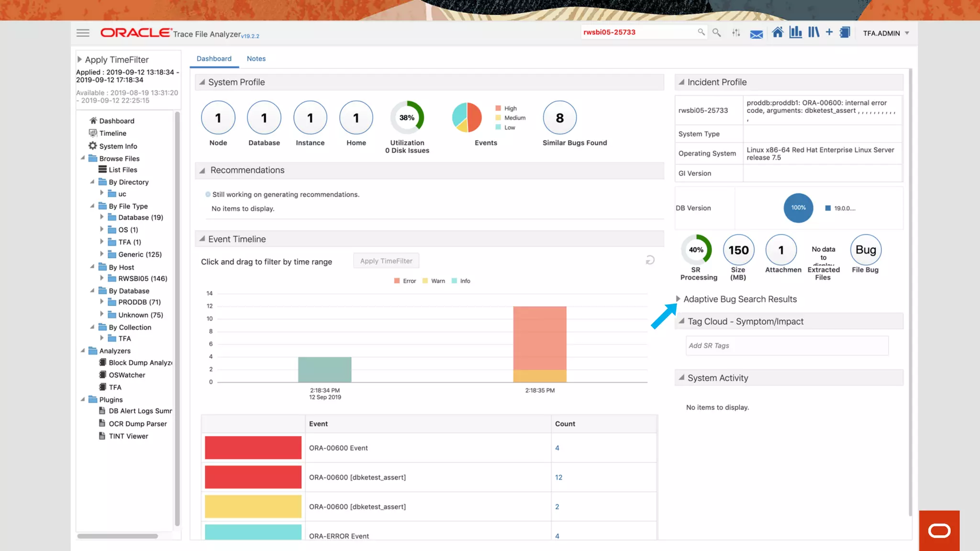The image size is (980, 551).
Task: Select Timeline in the sidebar tree
Action: (x=112, y=133)
